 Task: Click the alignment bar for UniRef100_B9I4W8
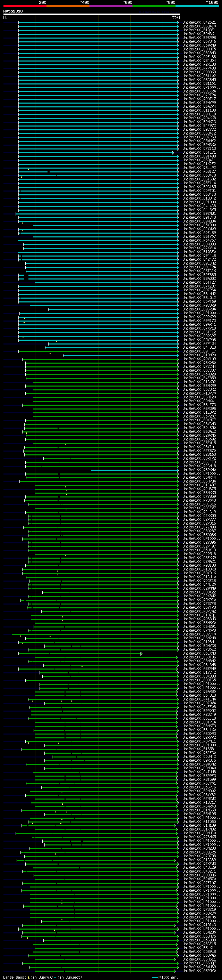click(99, 156)
